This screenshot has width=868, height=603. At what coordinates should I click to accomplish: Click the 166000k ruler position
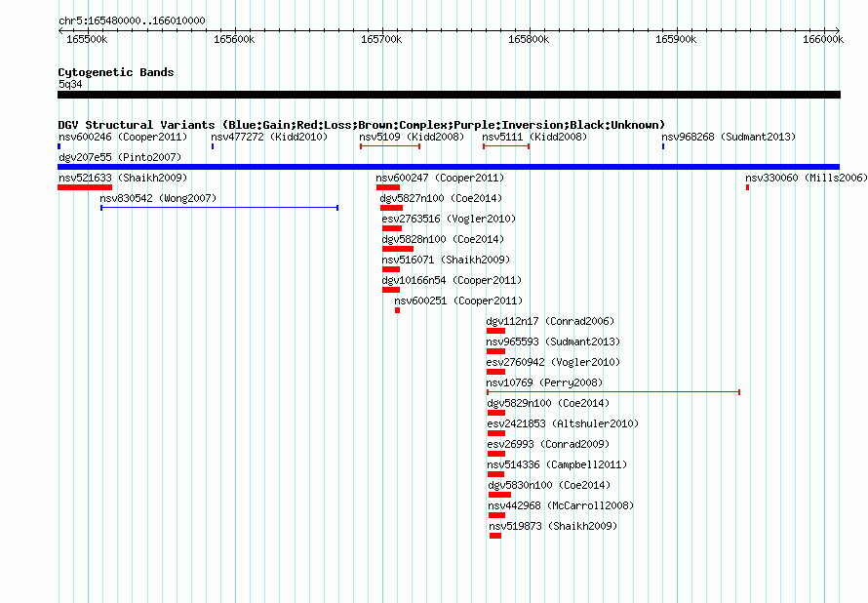(x=823, y=39)
